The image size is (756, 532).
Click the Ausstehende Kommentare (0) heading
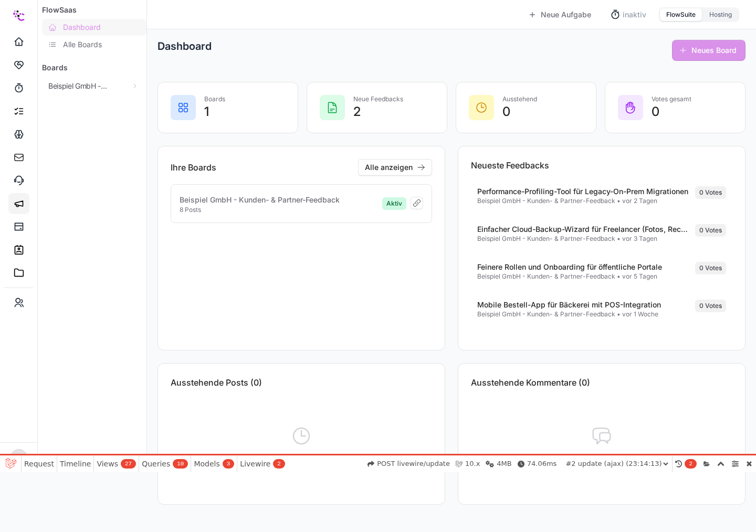530,383
